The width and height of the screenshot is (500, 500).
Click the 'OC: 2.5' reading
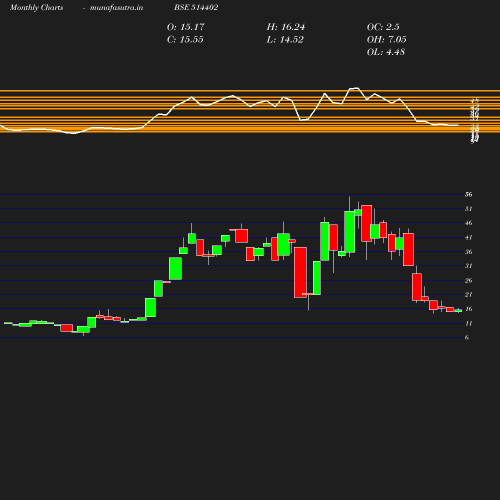click(383, 27)
